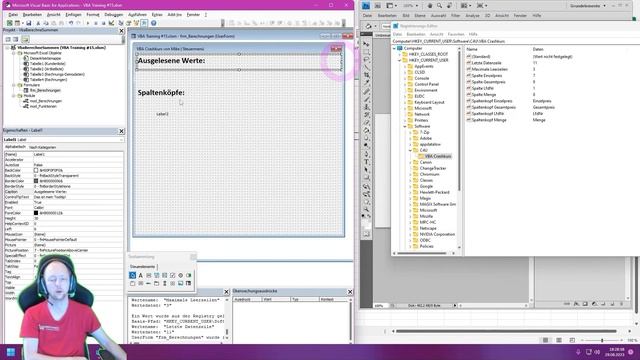Click the Windows Start button

[11, 352]
